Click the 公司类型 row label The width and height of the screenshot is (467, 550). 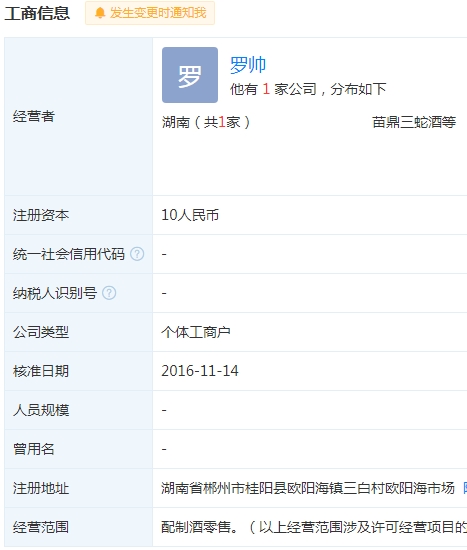[x=41, y=332]
